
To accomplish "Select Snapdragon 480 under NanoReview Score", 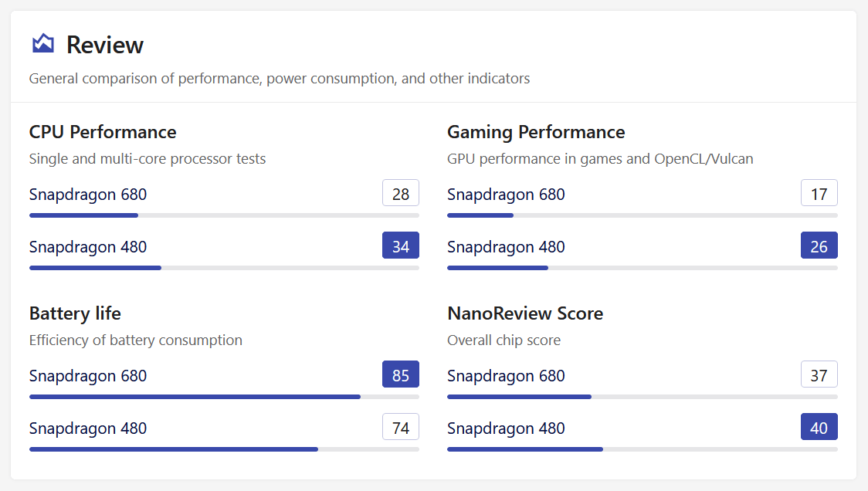I will 506,428.
